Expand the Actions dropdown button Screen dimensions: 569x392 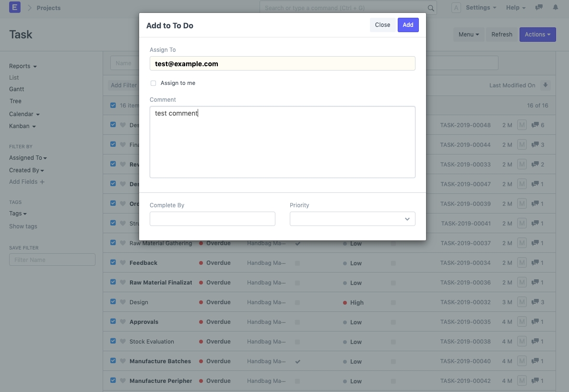click(x=537, y=35)
